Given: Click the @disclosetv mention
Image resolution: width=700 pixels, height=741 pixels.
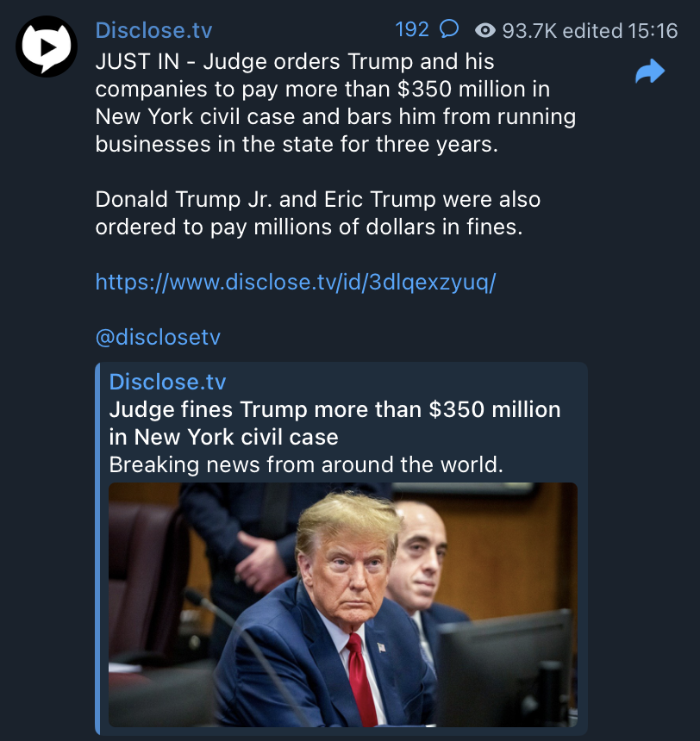Looking at the screenshot, I should click(x=158, y=337).
